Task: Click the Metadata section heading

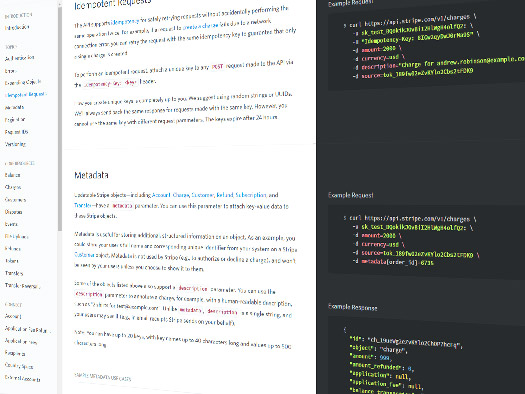Action: pos(91,175)
